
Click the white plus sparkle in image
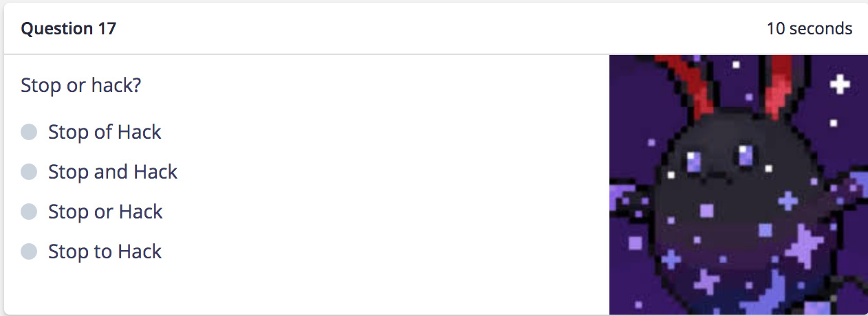click(839, 85)
